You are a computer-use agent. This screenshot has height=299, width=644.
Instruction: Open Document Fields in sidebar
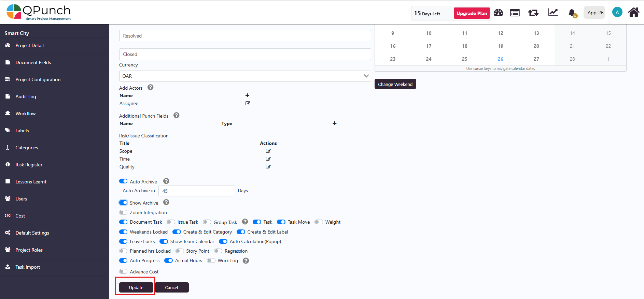[x=33, y=62]
